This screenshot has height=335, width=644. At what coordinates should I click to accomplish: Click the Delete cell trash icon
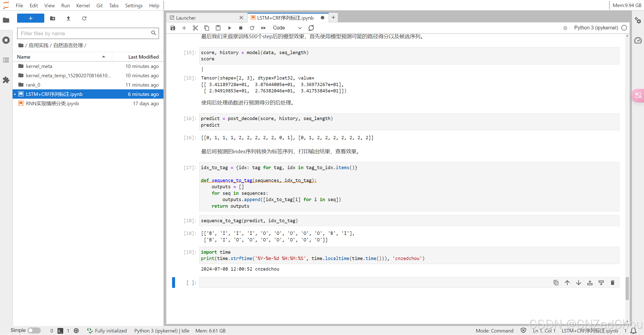(614, 283)
